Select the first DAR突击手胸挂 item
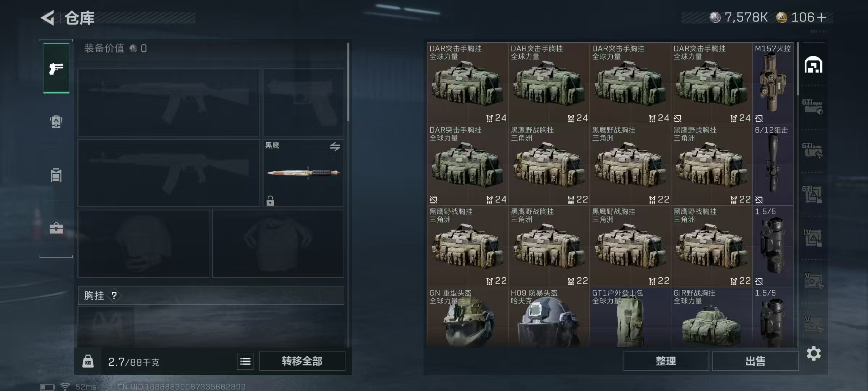This screenshot has height=391, width=868. pyautogui.click(x=468, y=83)
